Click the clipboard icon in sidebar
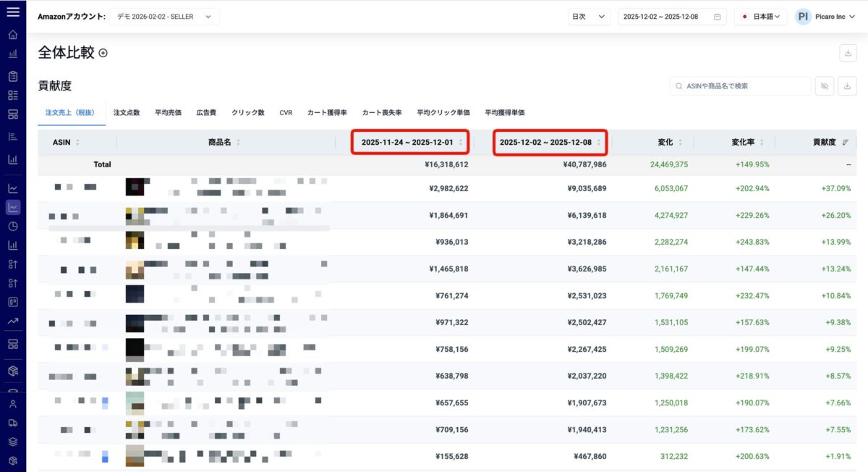Screen dimensions: 868x472 12,76
